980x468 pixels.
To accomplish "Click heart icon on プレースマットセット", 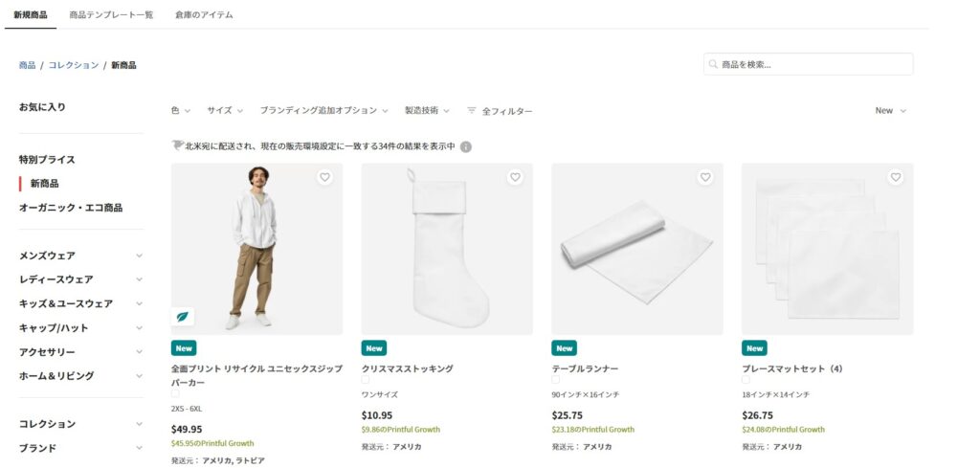I will point(896,177).
